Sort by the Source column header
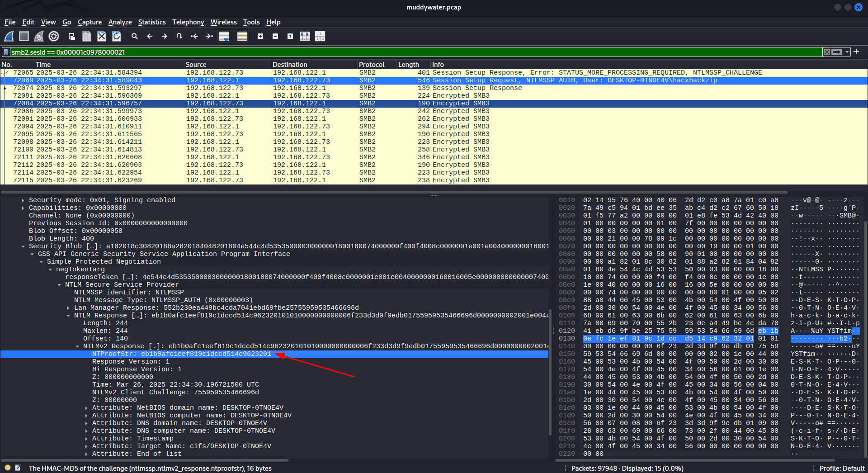868x473 pixels. 227,65
